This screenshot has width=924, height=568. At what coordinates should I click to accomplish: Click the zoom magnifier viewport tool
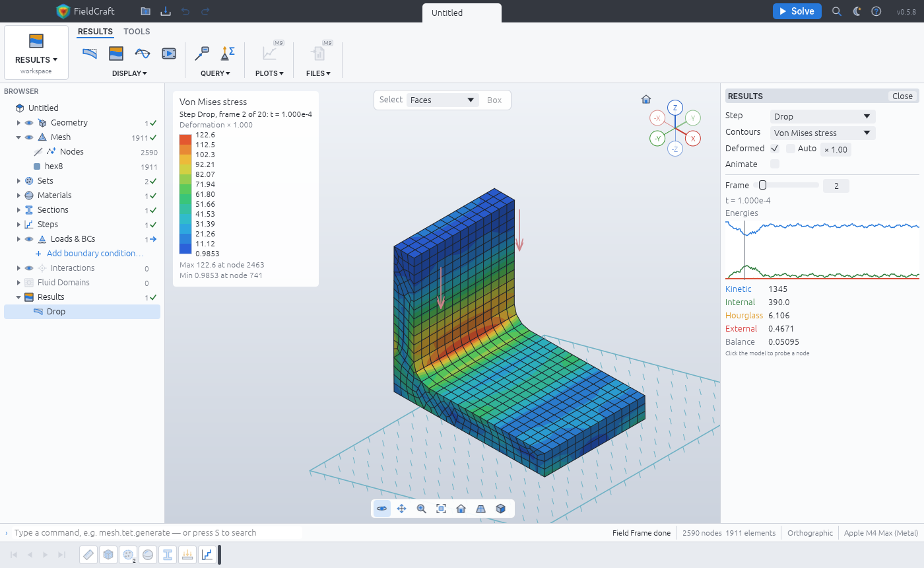point(422,509)
